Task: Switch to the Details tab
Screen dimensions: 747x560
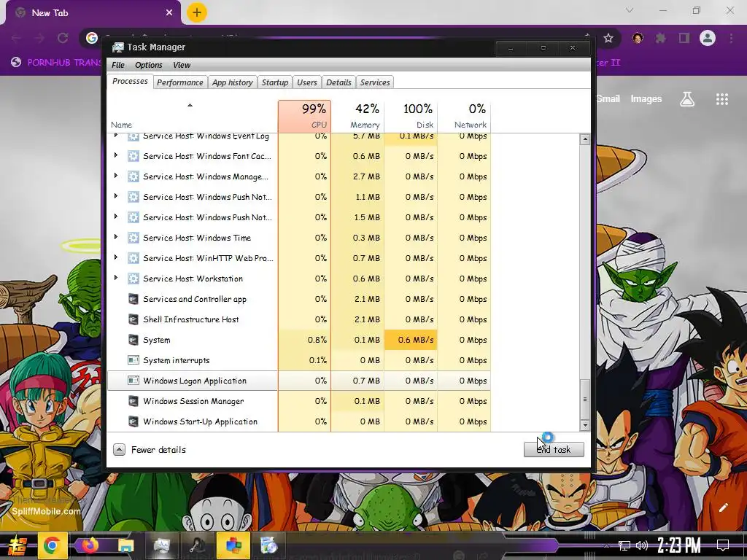Action: (x=338, y=82)
